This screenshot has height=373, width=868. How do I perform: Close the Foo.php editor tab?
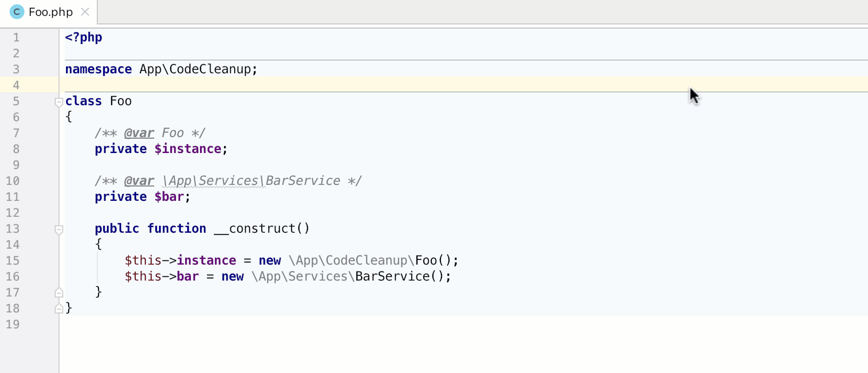click(x=85, y=12)
